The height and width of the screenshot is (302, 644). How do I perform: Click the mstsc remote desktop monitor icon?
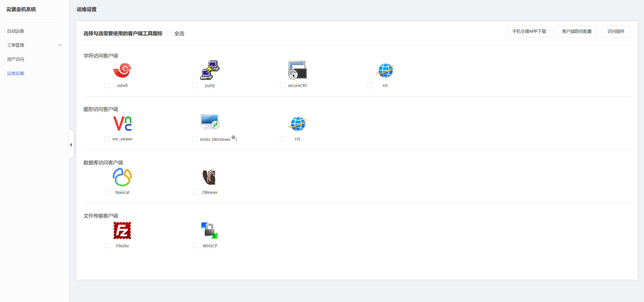[210, 122]
